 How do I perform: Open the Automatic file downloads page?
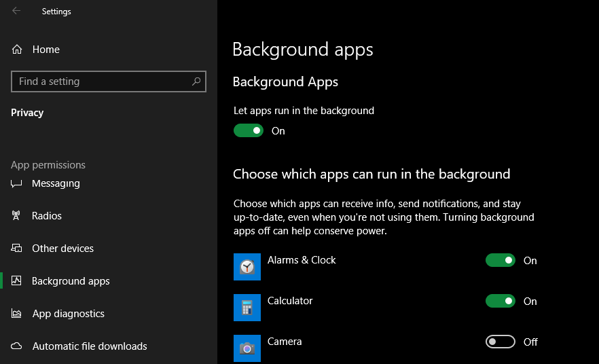[90, 346]
